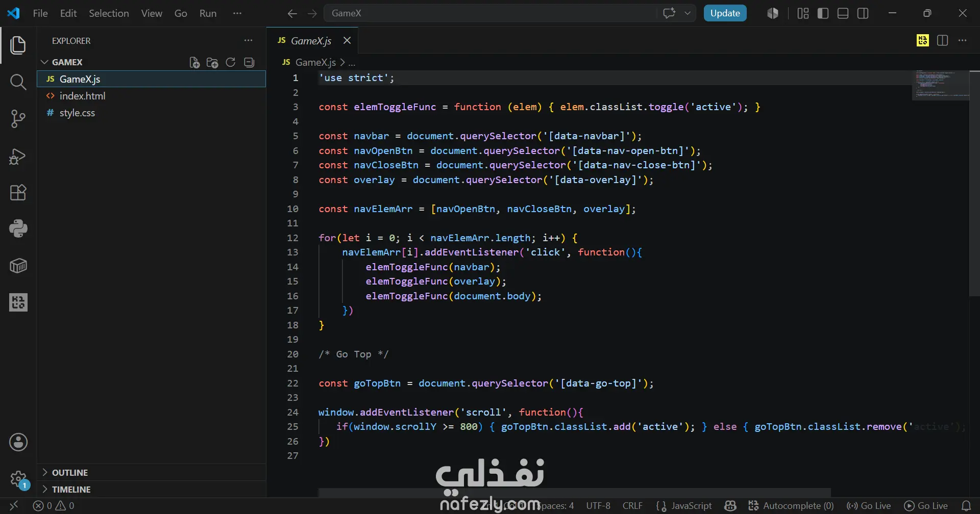Open Accounts icon in activity bar
The width and height of the screenshot is (980, 514).
click(18, 442)
